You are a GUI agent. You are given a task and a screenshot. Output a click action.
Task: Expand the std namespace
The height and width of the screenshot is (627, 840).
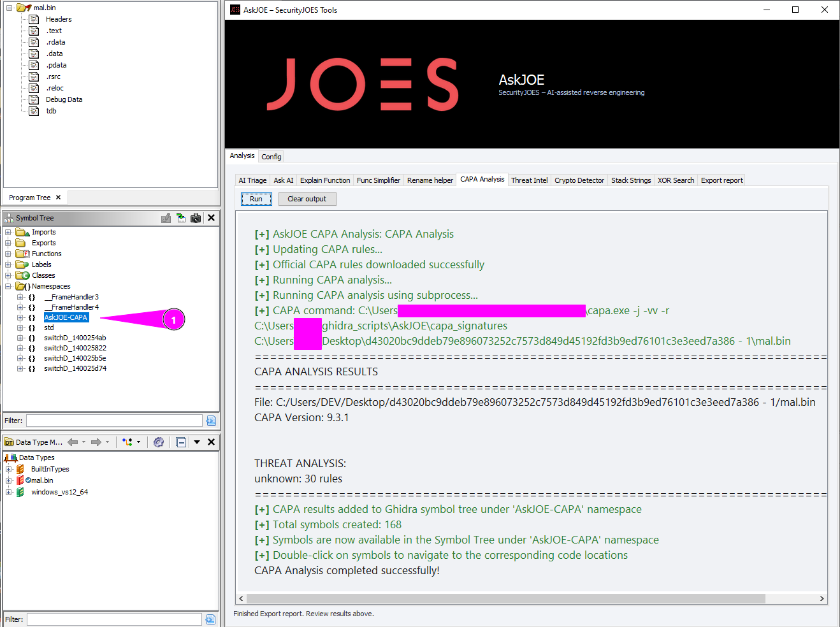(20, 328)
